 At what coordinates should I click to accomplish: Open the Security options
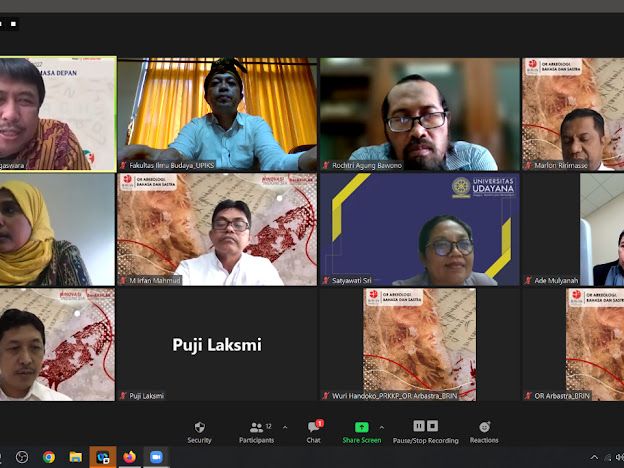(x=199, y=431)
